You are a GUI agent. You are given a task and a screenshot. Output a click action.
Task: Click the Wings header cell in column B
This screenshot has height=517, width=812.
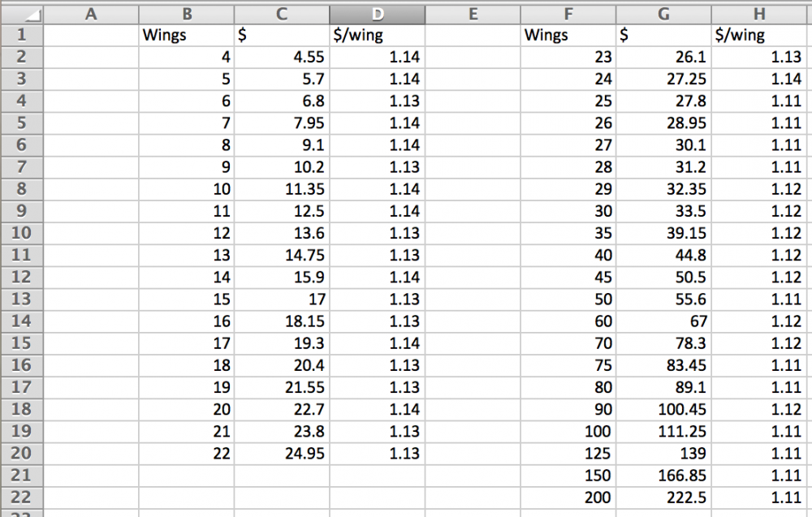pyautogui.click(x=187, y=35)
